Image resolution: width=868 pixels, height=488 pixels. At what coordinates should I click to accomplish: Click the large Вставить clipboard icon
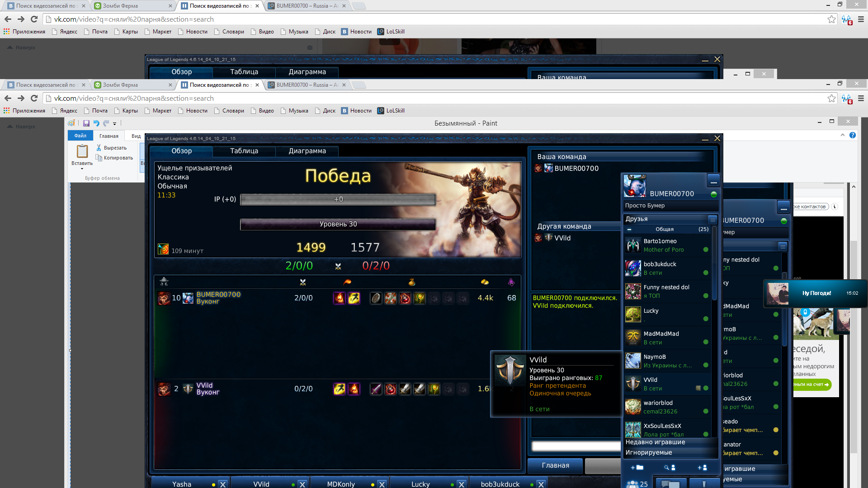[x=82, y=151]
